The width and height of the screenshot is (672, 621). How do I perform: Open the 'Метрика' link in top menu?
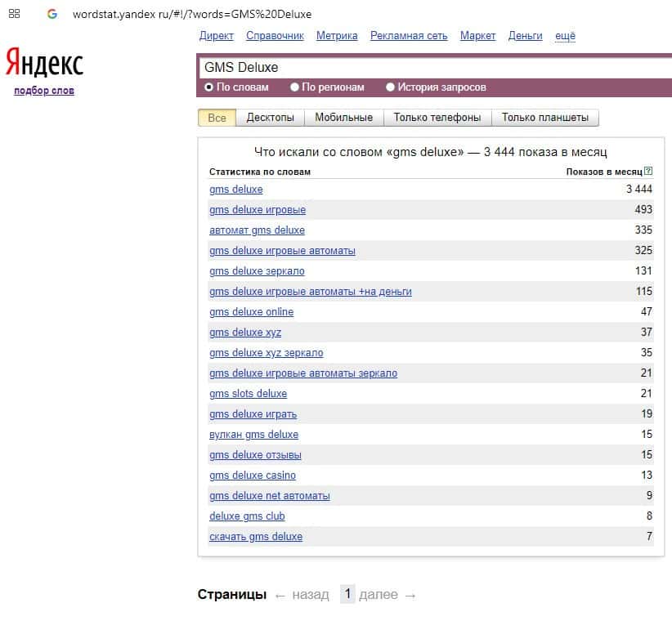pos(337,36)
